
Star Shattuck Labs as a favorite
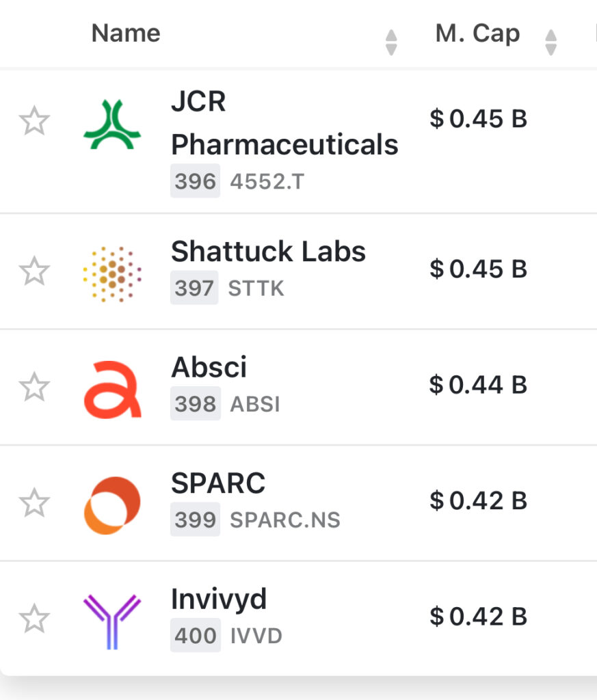coord(34,271)
